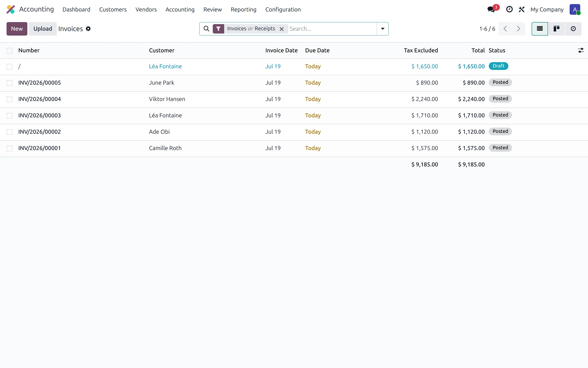Click Posted badge for Camille Roth
The width and height of the screenshot is (588, 368).
tap(500, 148)
